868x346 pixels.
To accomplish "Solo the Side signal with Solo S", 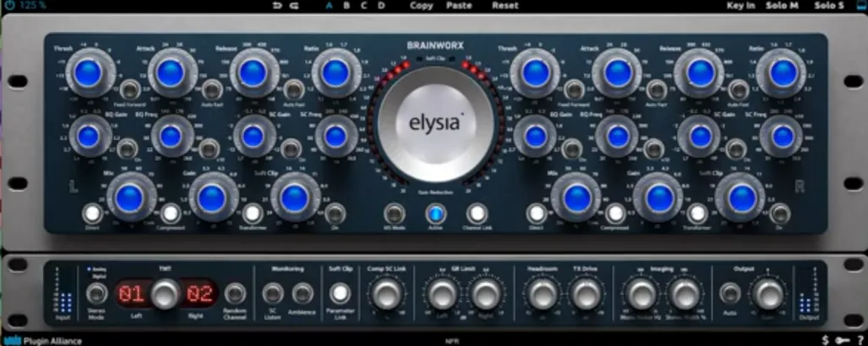I will click(829, 6).
